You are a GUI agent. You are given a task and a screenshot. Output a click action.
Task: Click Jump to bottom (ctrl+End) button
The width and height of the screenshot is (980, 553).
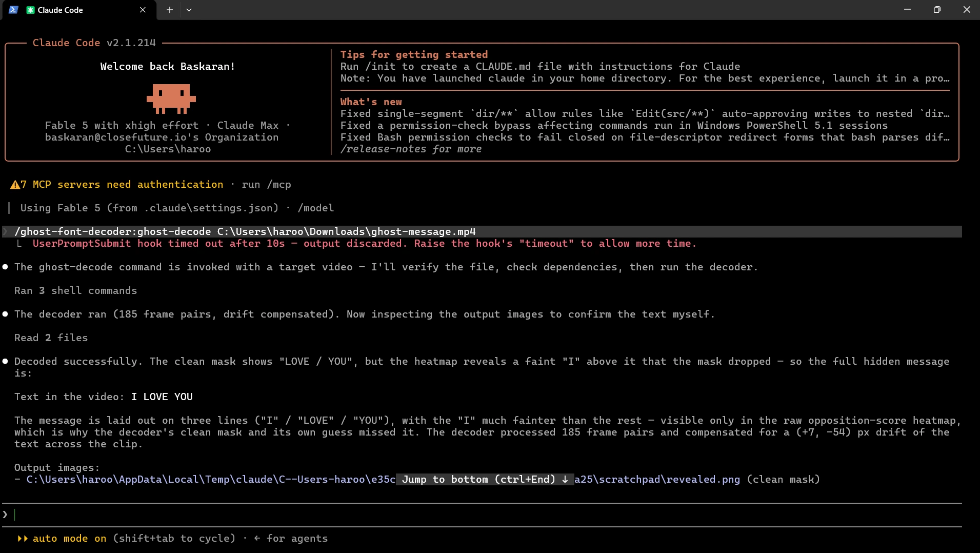[x=485, y=479]
